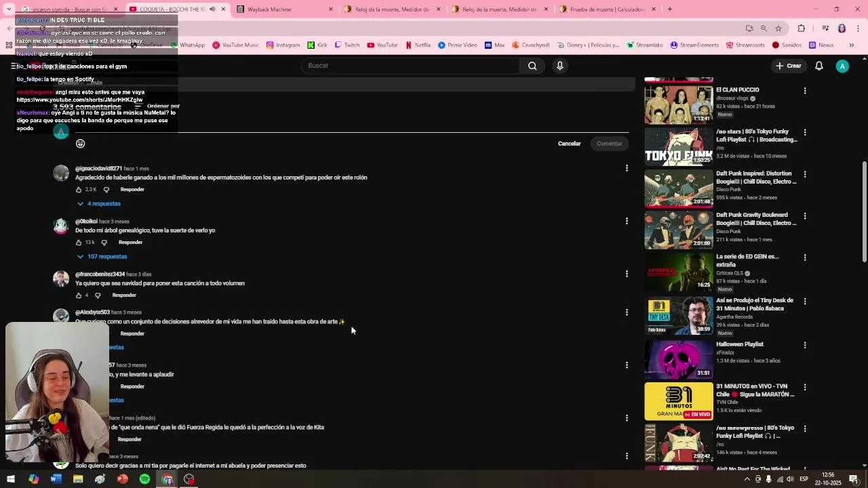Click the Tiny Desk 31 Minutos video title
The image size is (868, 488).
(755, 304)
